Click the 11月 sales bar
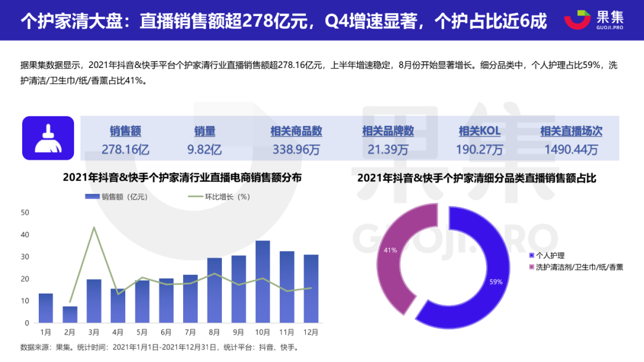The width and height of the screenshot is (644, 362). [x=287, y=287]
